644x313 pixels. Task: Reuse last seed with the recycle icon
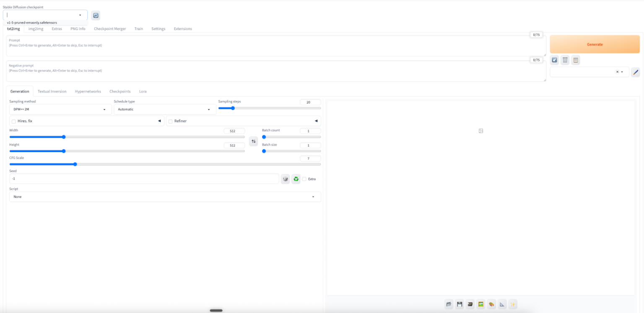tap(296, 179)
